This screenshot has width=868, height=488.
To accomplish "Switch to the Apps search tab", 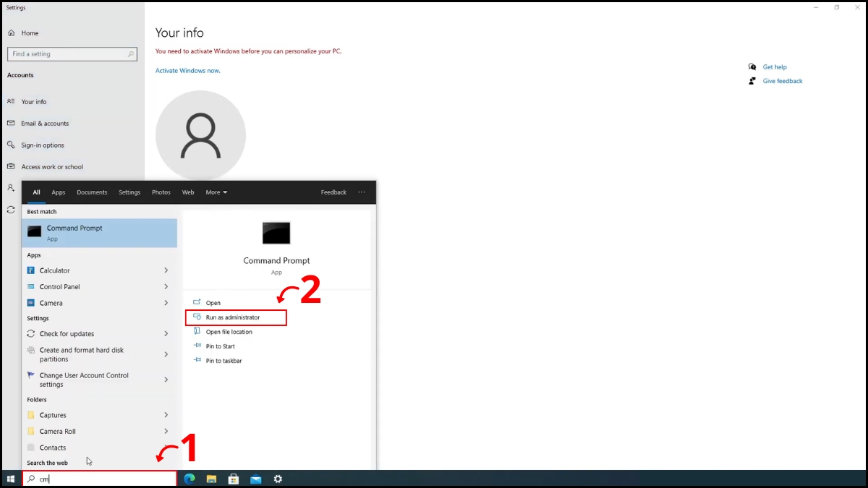I will coord(58,192).
